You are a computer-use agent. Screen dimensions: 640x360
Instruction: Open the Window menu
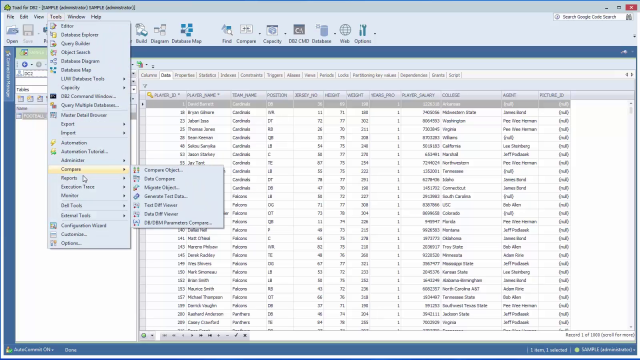(x=76, y=17)
